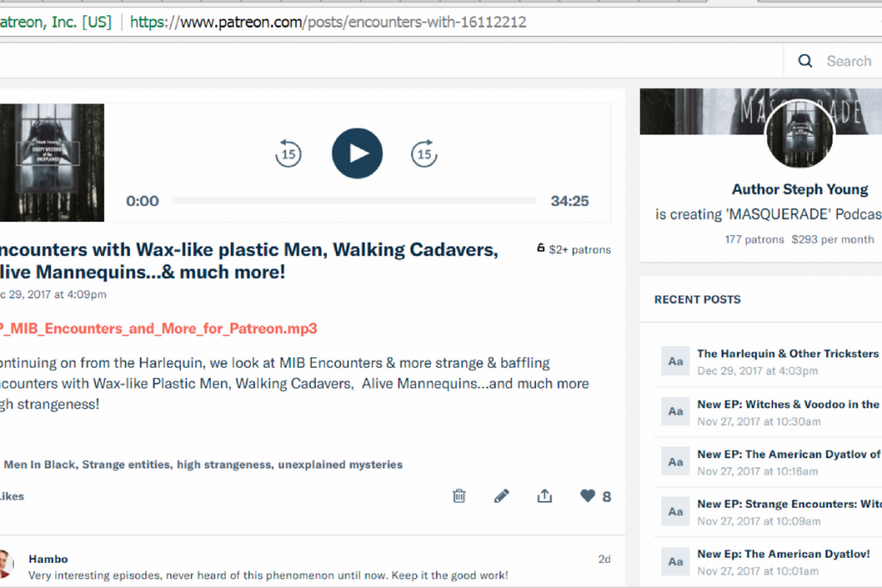882x588 pixels.
Task: Open the Author Steph Young profile link
Action: click(800, 189)
